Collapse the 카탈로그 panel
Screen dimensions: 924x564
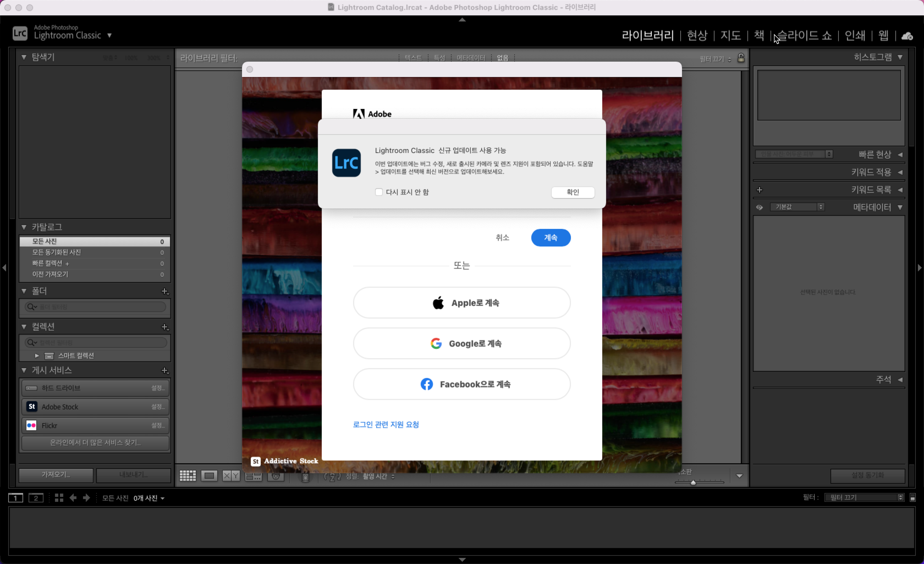point(24,227)
